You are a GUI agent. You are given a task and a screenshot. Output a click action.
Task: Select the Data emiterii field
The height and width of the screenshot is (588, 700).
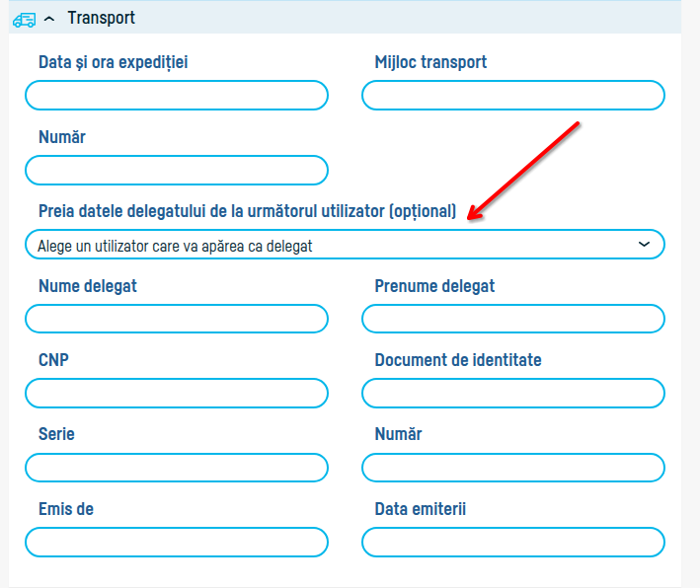[512, 542]
